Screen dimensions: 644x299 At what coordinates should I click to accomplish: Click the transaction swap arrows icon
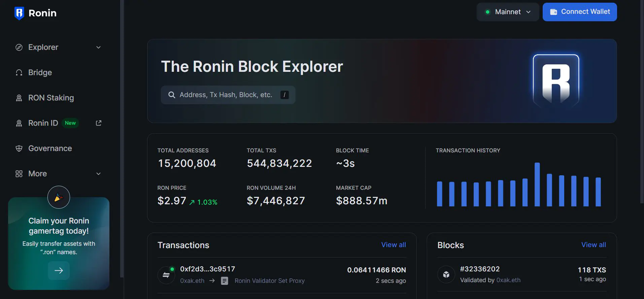click(x=166, y=275)
